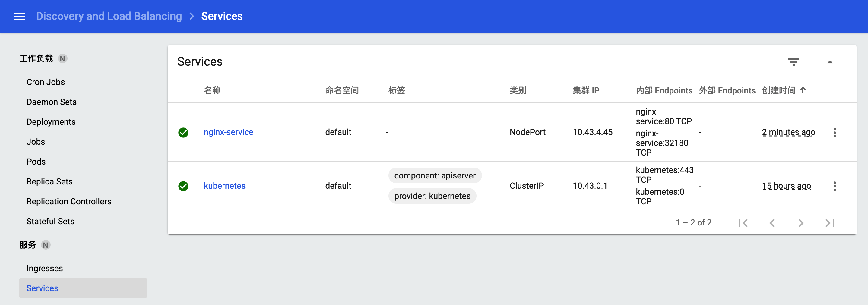Open Deployments in sidebar

click(x=51, y=122)
